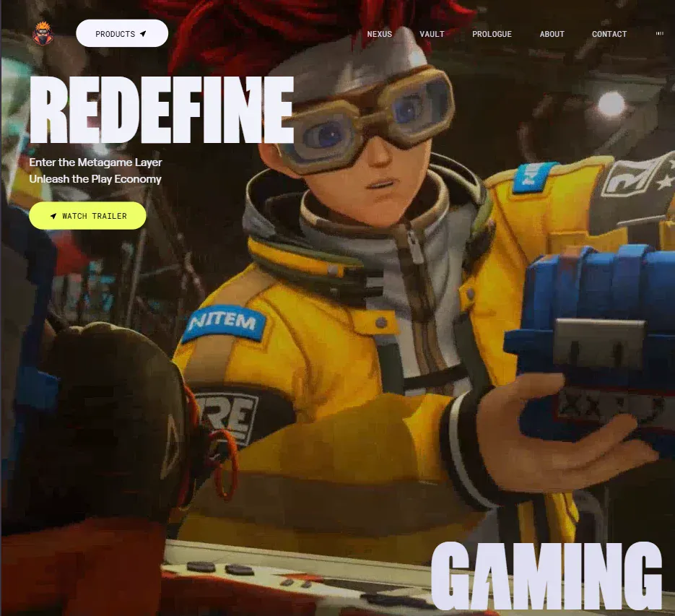This screenshot has width=675, height=616.
Task: Click the vertical bars icon after CONTACT
Action: point(658,33)
